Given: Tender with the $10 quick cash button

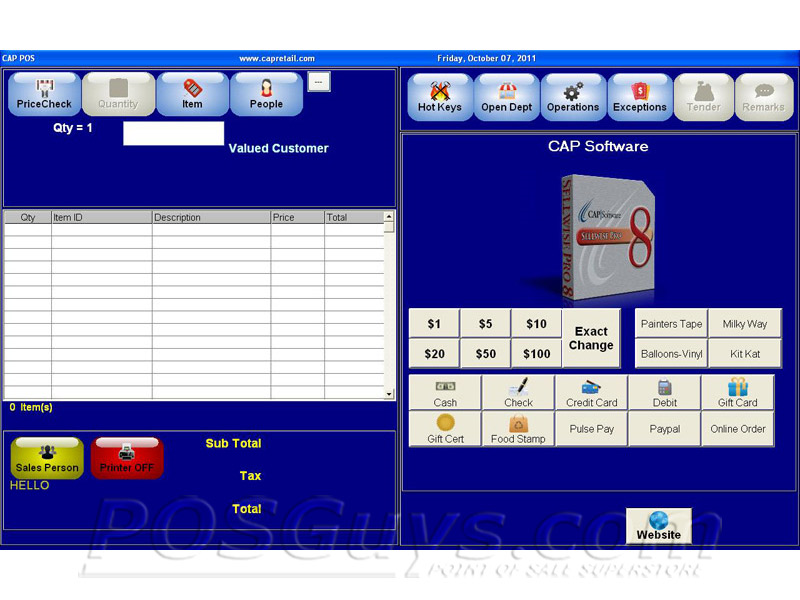Looking at the screenshot, I should click(x=536, y=323).
